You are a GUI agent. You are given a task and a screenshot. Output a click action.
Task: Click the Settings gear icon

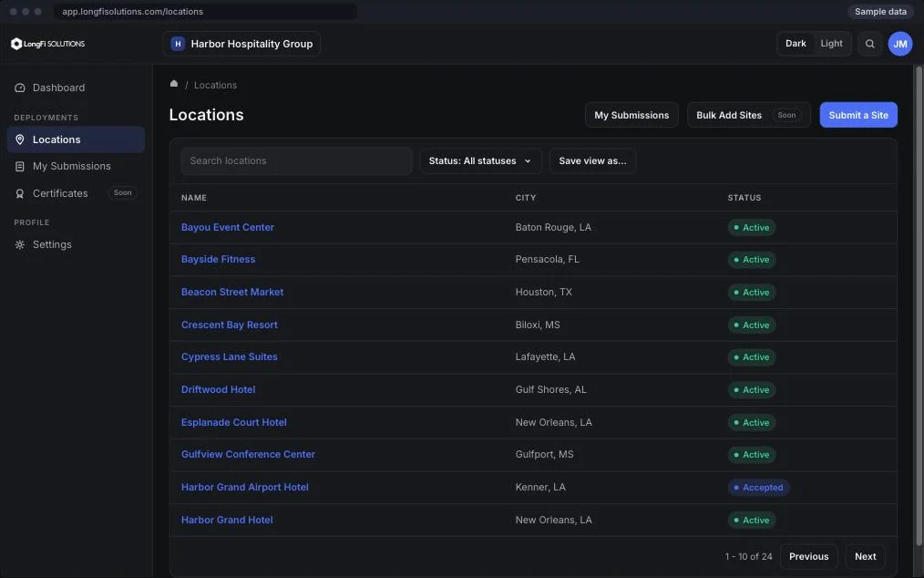[19, 244]
